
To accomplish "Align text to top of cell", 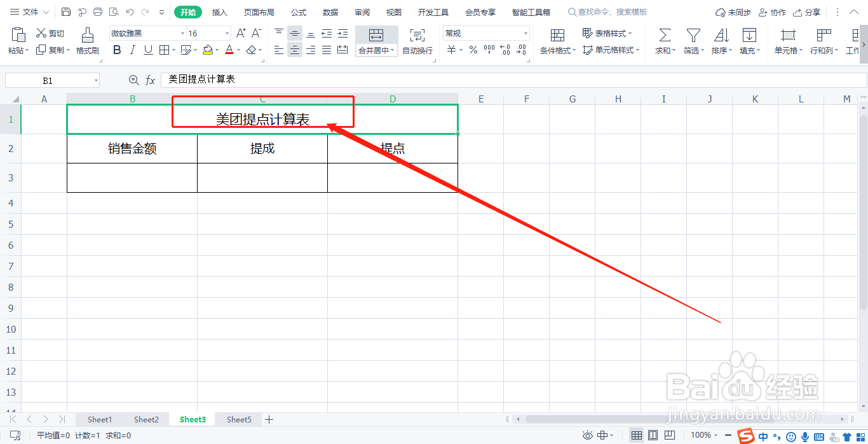I will (279, 33).
